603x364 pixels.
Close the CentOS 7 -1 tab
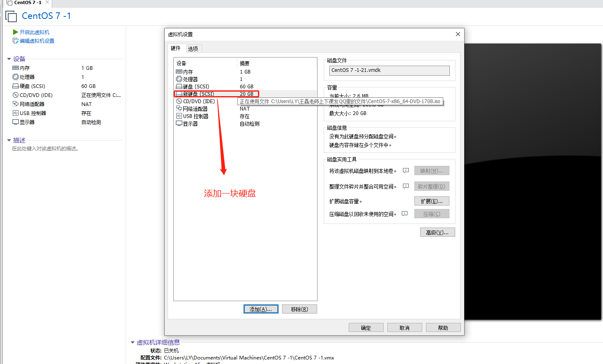47,2
